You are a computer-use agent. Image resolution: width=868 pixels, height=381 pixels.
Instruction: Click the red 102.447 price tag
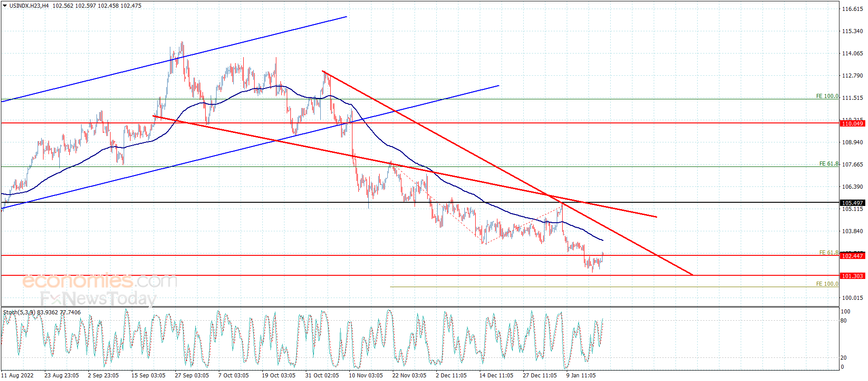pos(852,256)
